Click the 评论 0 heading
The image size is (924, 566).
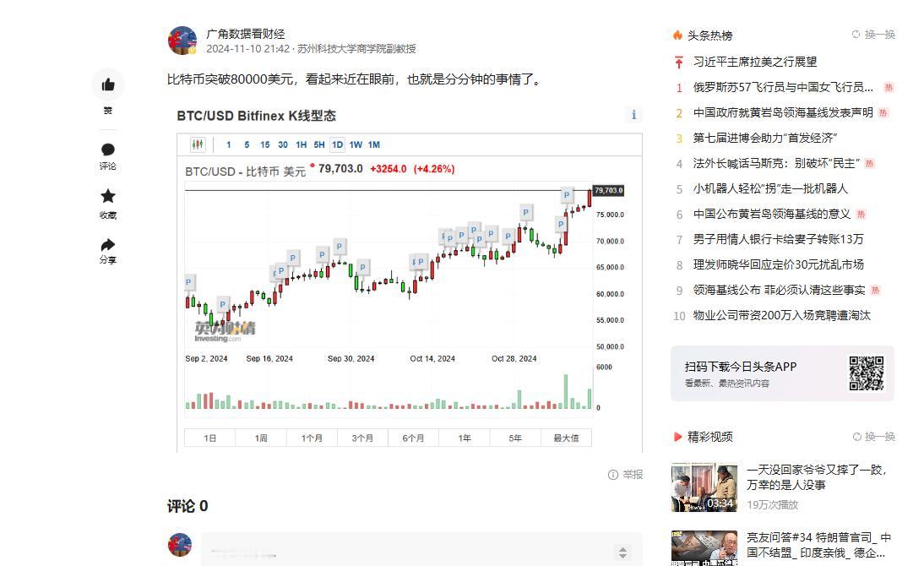click(x=188, y=506)
